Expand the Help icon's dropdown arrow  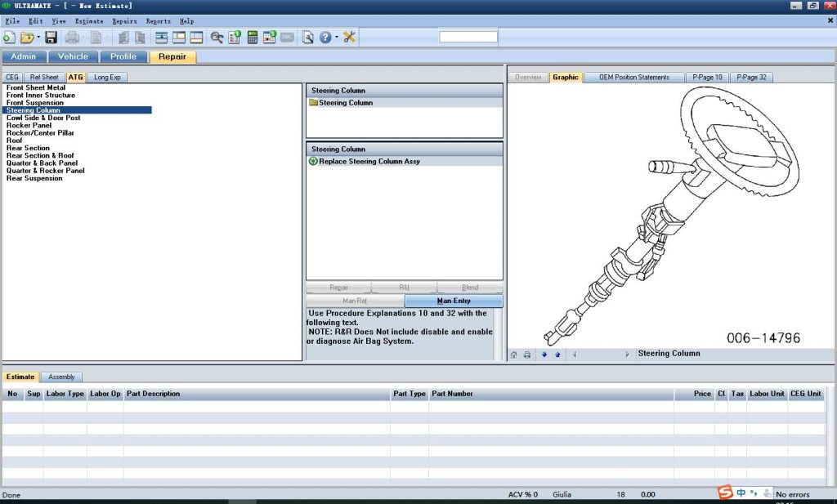click(335, 37)
